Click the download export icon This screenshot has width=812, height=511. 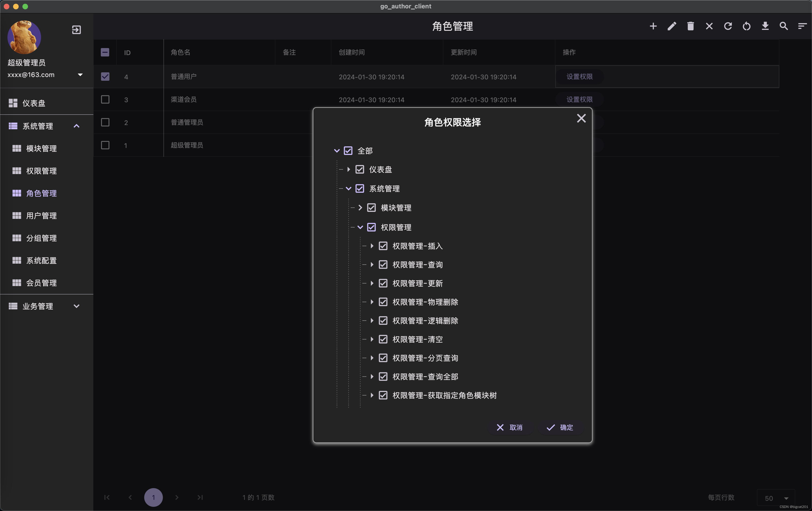(x=766, y=26)
